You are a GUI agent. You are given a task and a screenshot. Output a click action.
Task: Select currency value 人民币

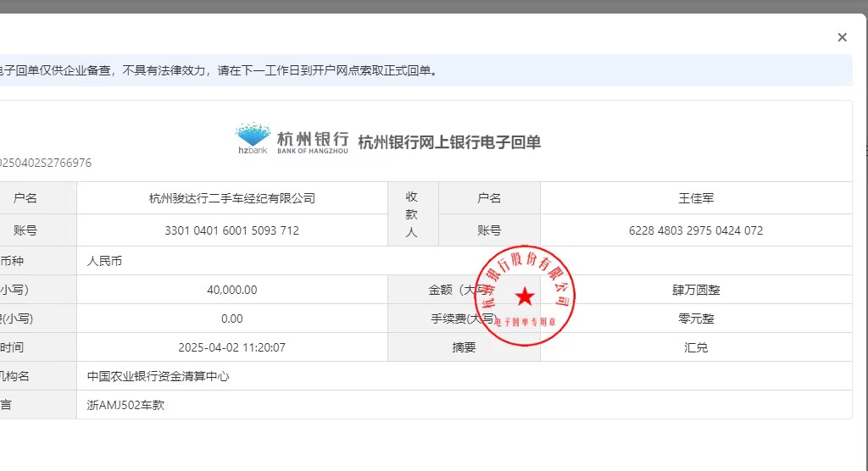click(x=104, y=261)
